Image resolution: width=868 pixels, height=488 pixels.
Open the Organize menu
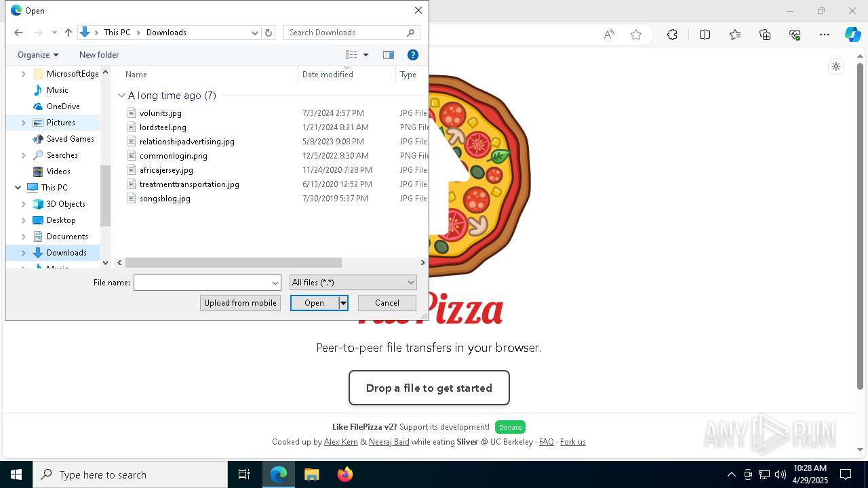[x=38, y=55]
